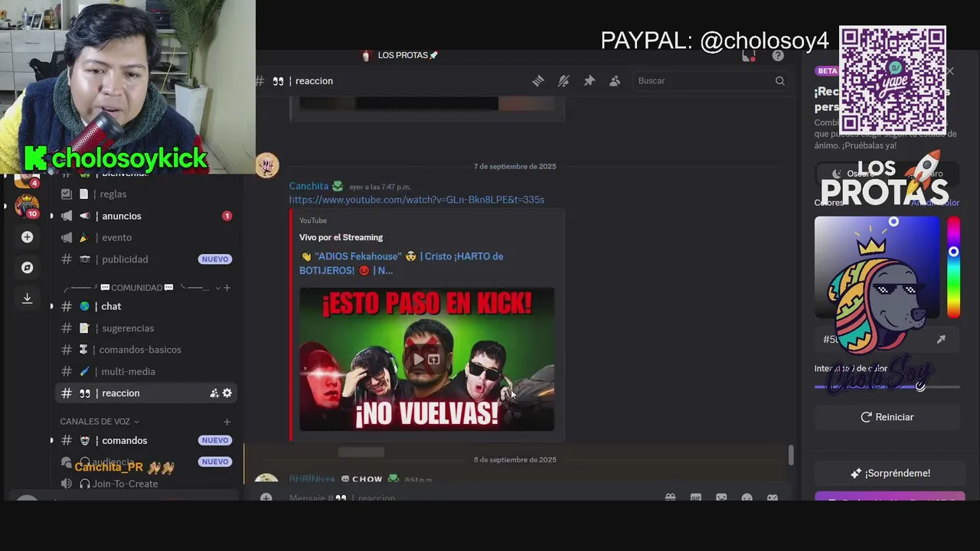This screenshot has height=551, width=980.
Task: Open the evento channel
Action: point(145,237)
